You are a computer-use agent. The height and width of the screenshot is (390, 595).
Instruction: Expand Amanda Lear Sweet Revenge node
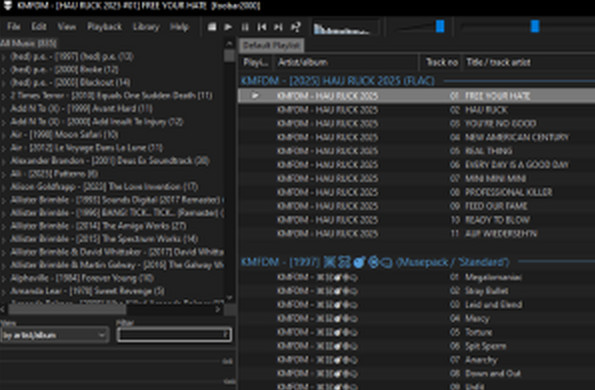coord(3,292)
